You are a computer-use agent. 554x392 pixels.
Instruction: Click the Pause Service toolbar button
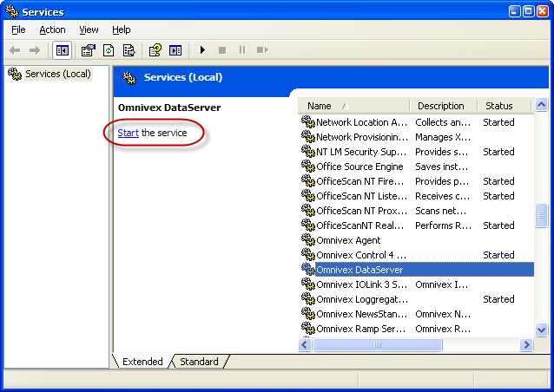(x=242, y=50)
